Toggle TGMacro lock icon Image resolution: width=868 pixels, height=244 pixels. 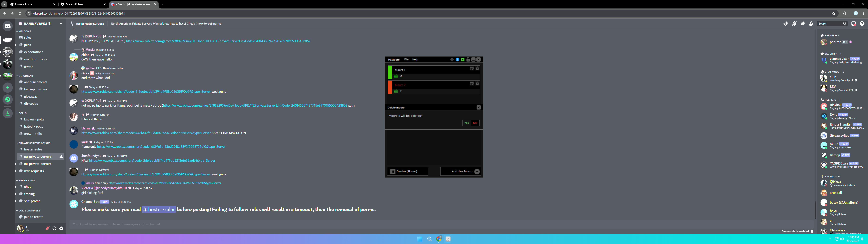(468, 60)
